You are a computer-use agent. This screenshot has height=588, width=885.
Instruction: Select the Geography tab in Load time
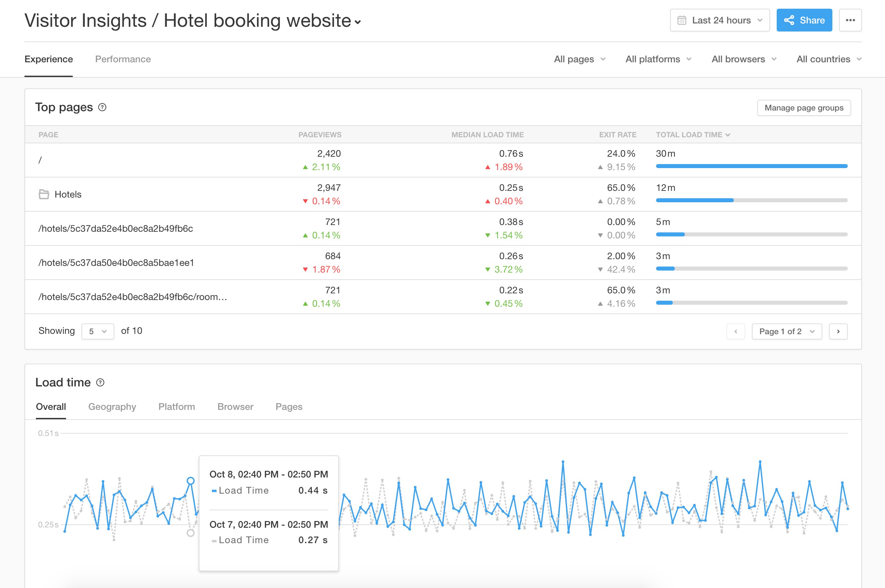click(x=112, y=406)
